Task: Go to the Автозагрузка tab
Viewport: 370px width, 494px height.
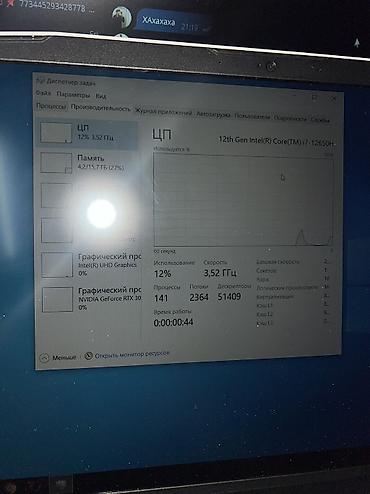Action: (213, 115)
